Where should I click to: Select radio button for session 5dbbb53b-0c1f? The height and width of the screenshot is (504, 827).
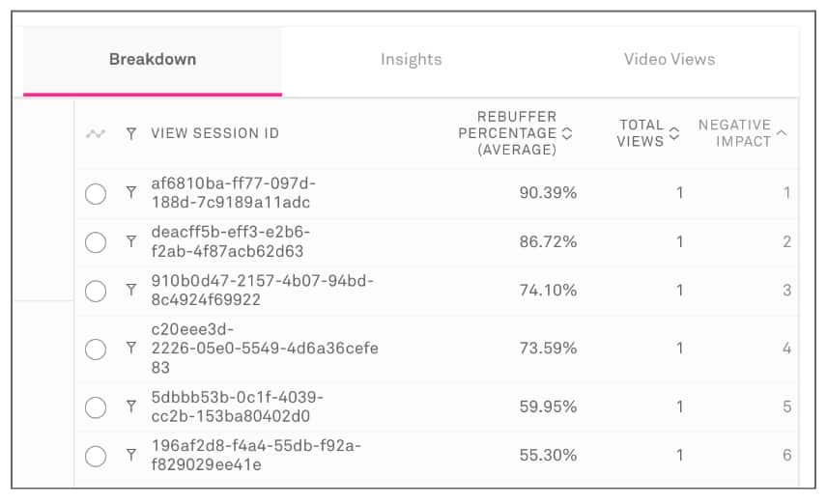click(x=96, y=407)
